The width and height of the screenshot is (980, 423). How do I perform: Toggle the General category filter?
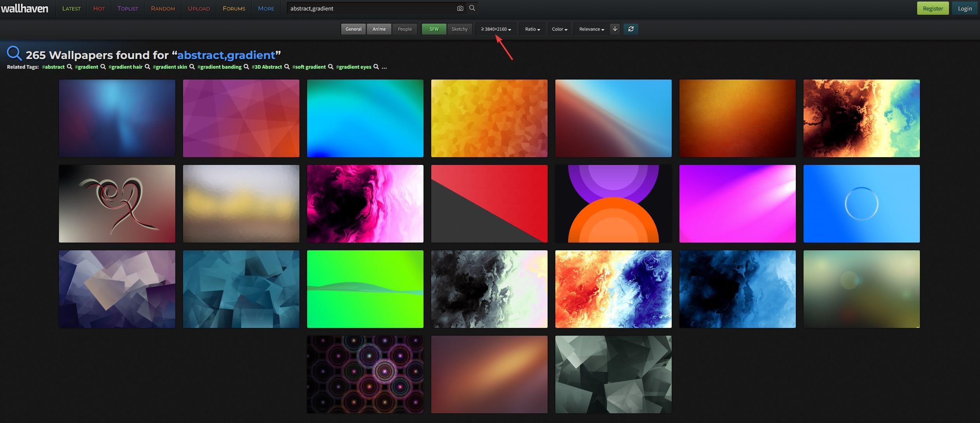coord(353,29)
